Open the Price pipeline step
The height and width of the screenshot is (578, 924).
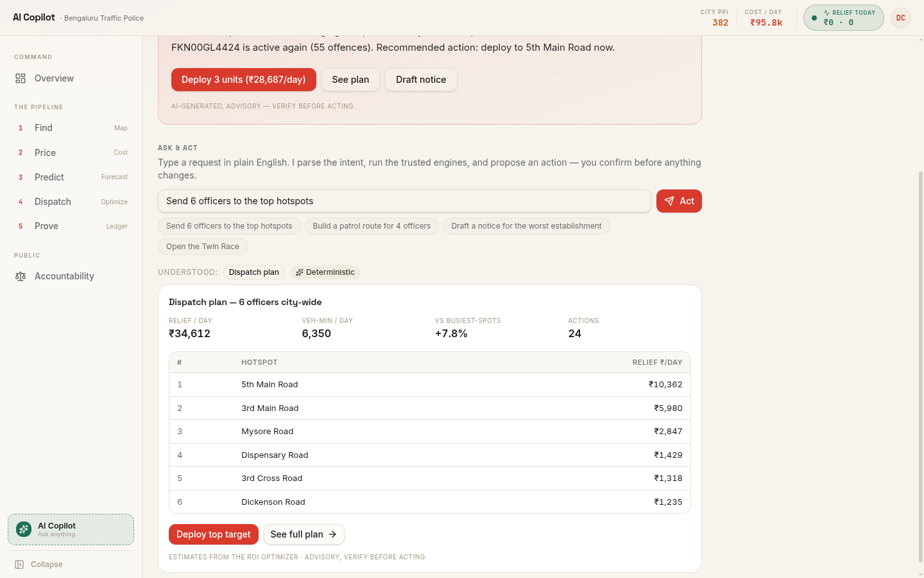click(x=71, y=153)
